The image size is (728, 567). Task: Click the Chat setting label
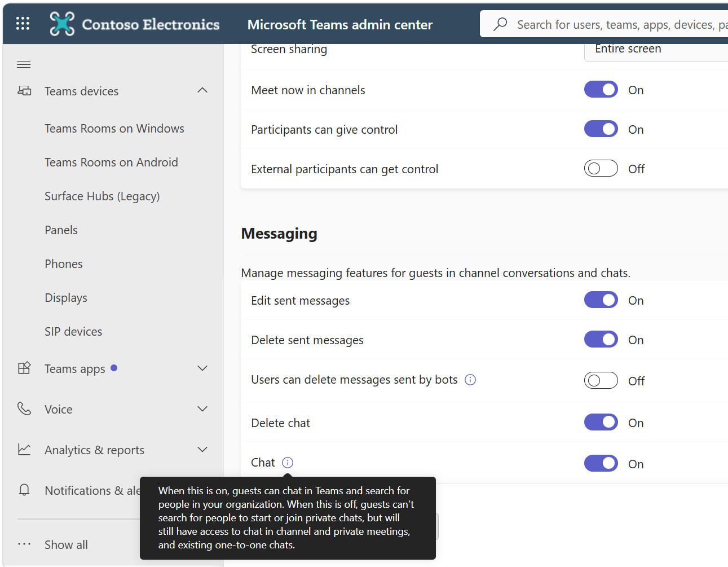pos(263,463)
